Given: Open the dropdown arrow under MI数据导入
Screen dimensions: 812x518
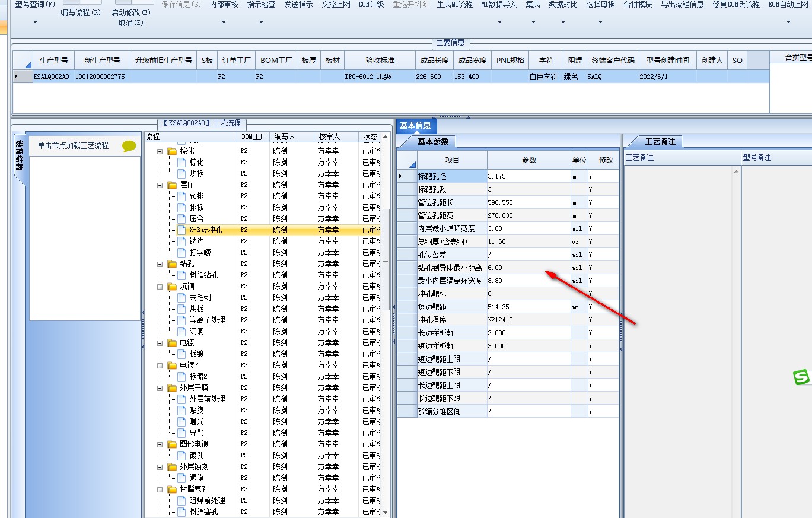Looking at the screenshot, I should [x=499, y=23].
